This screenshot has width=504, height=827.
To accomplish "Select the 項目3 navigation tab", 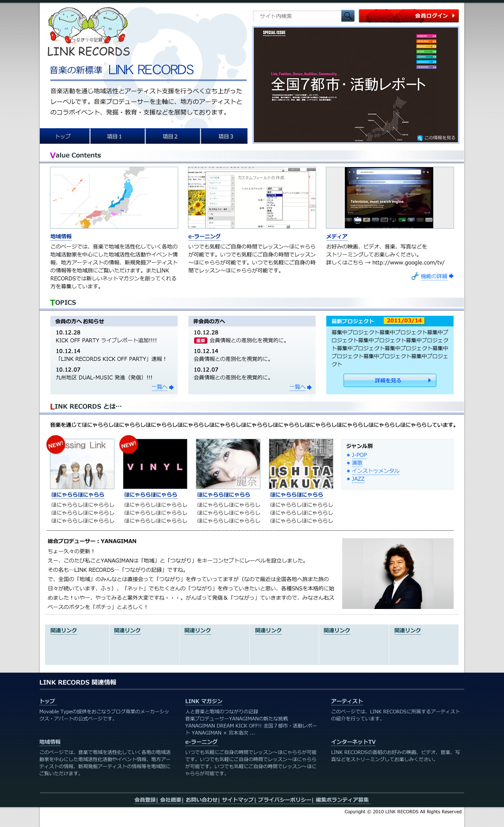I will (224, 136).
